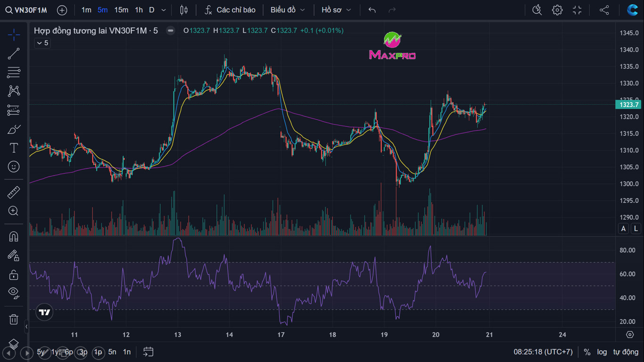Open the Biểu đồ dropdown
This screenshot has height=362, width=644.
click(x=288, y=10)
